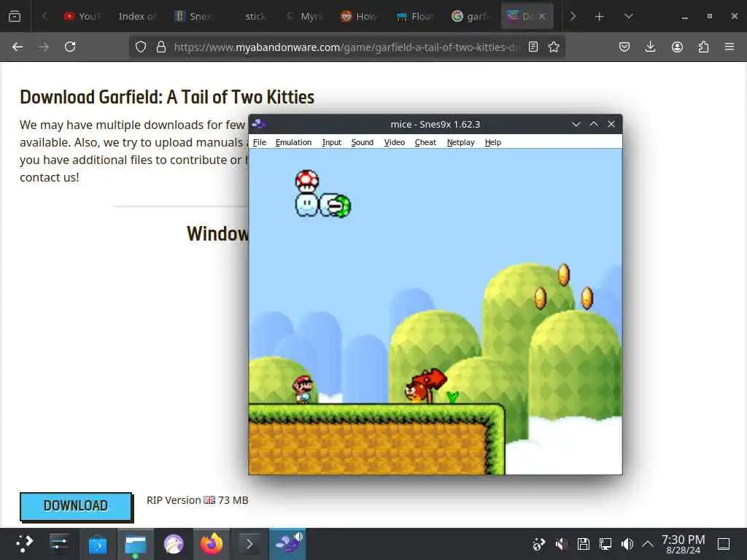
Task: Switch to Firefox in the taskbar
Action: (x=212, y=544)
